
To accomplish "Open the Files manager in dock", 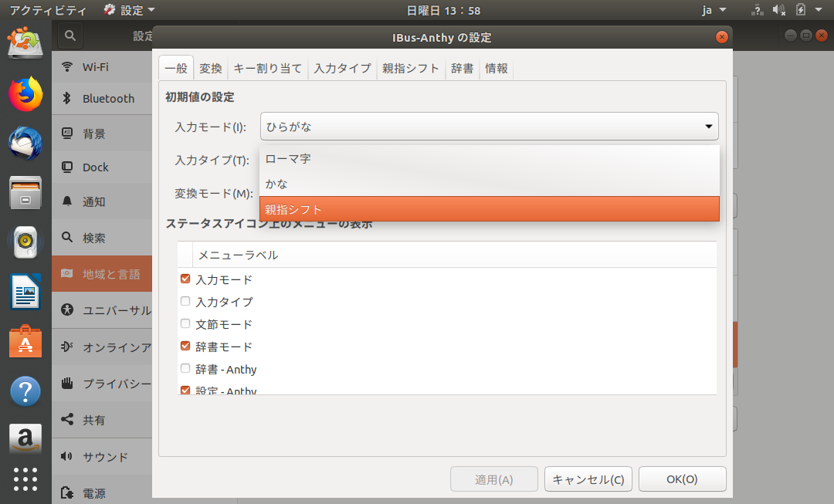I will click(25, 193).
